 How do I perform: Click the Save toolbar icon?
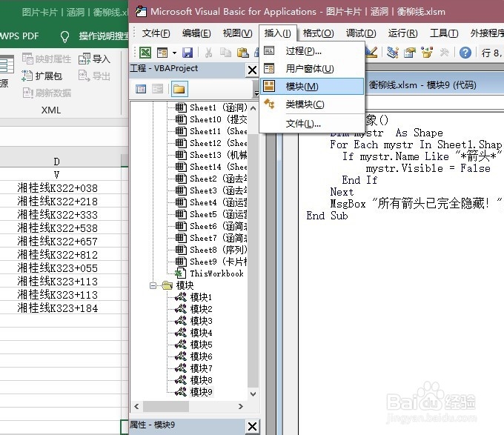point(188,53)
